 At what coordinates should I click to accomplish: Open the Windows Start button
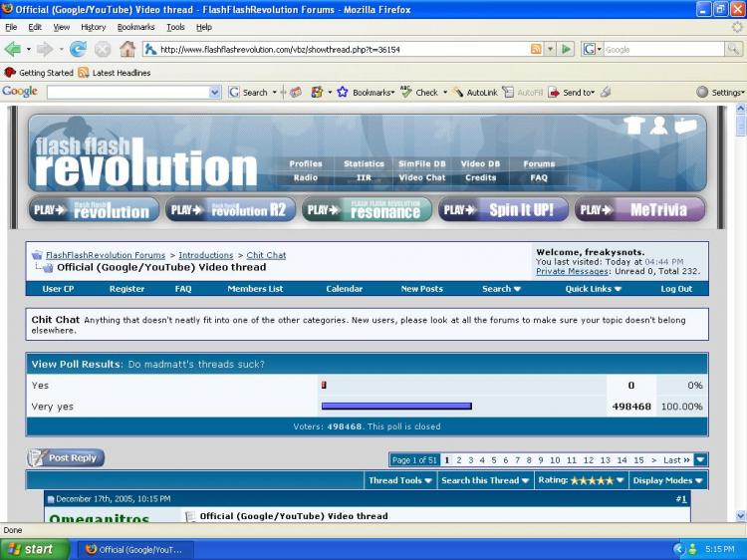click(34, 549)
